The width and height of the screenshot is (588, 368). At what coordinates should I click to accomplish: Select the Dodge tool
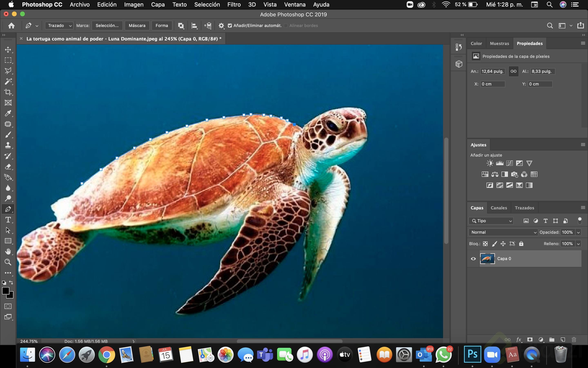pyautogui.click(x=8, y=198)
